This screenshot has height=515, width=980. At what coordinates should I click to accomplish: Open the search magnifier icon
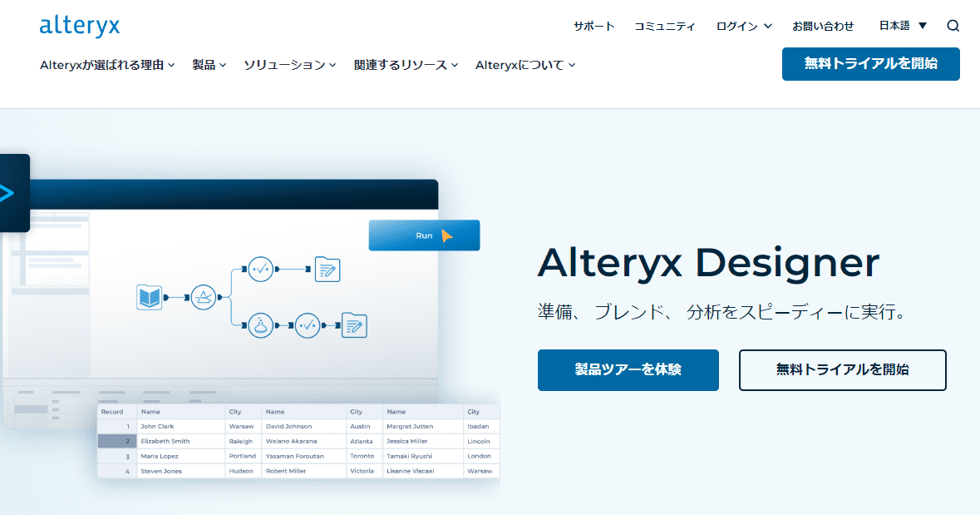pos(953,26)
